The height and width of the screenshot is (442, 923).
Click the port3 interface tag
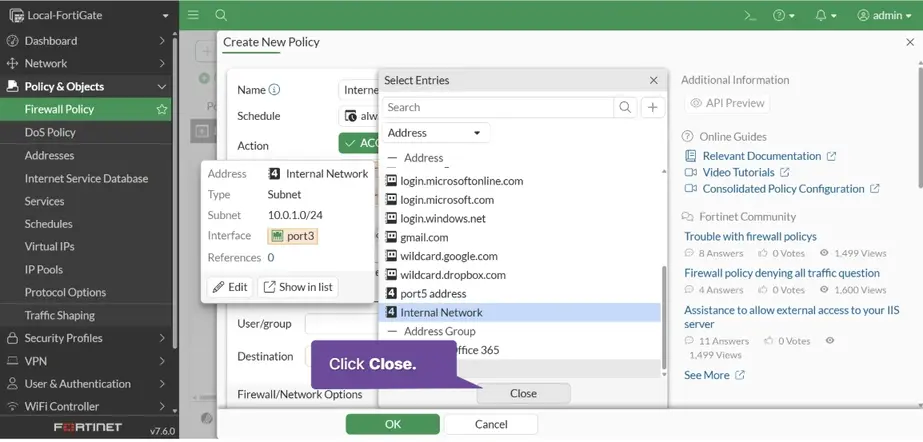293,236
